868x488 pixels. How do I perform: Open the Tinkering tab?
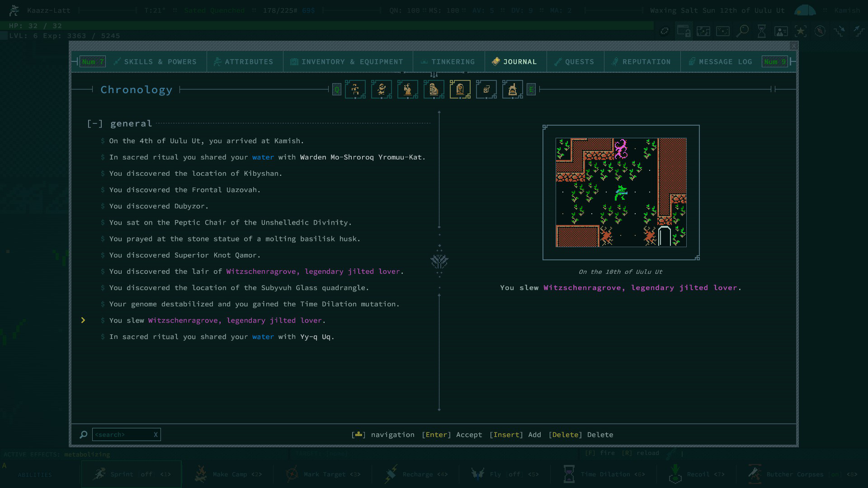coord(448,62)
